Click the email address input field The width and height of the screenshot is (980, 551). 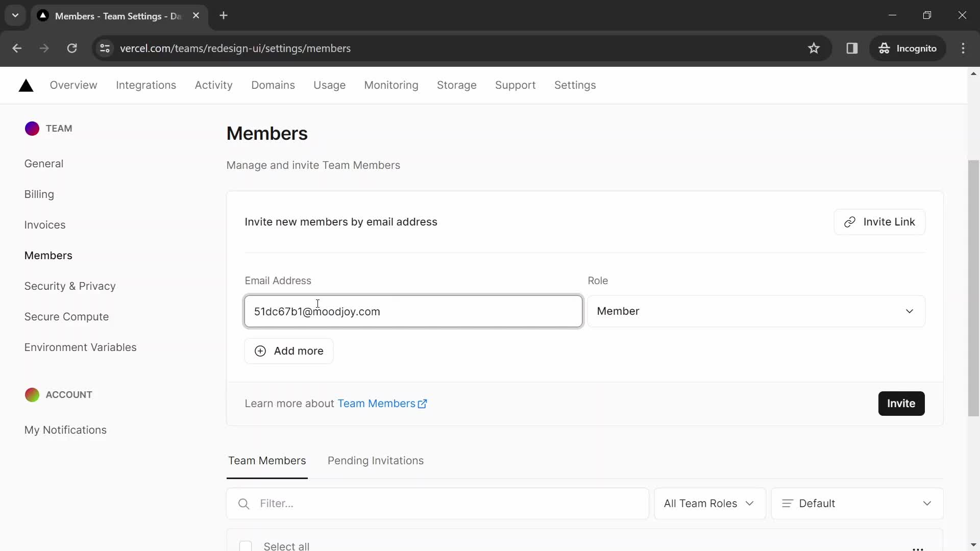tap(413, 311)
